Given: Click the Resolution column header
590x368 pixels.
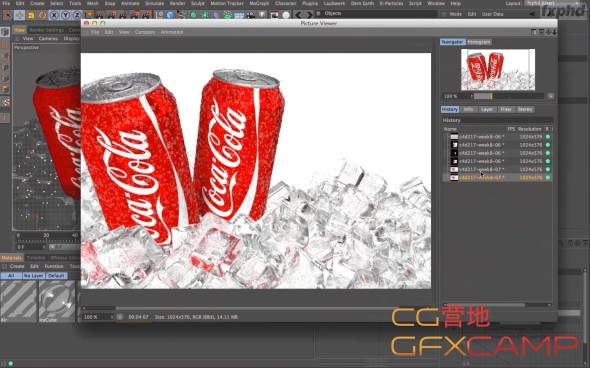Looking at the screenshot, I should coord(529,129).
